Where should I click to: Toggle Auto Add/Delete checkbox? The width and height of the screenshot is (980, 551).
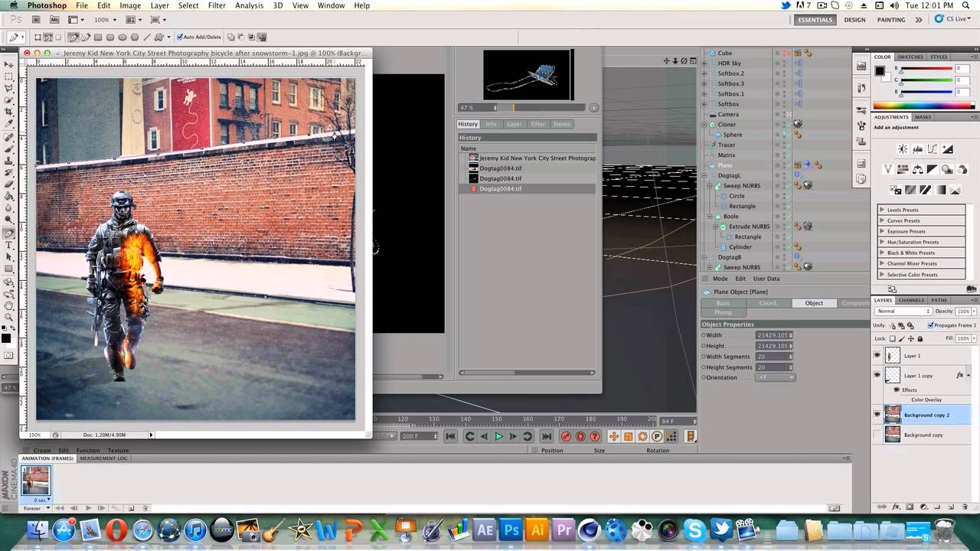coord(180,37)
